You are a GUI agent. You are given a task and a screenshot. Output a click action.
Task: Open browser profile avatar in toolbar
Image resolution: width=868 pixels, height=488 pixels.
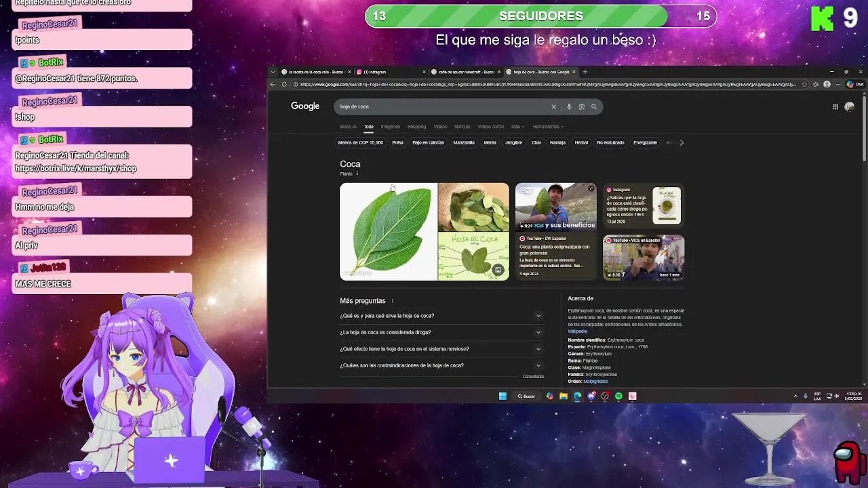tap(827, 84)
